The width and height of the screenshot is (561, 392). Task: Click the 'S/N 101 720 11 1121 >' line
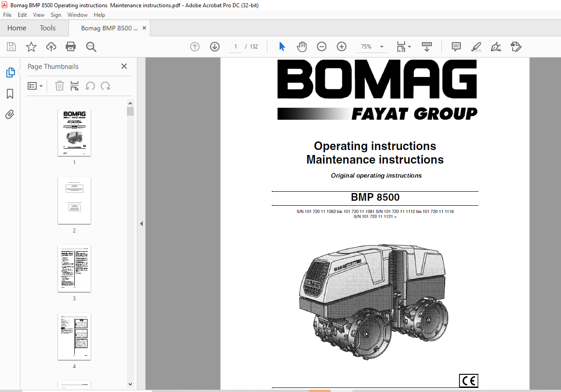[x=375, y=217]
